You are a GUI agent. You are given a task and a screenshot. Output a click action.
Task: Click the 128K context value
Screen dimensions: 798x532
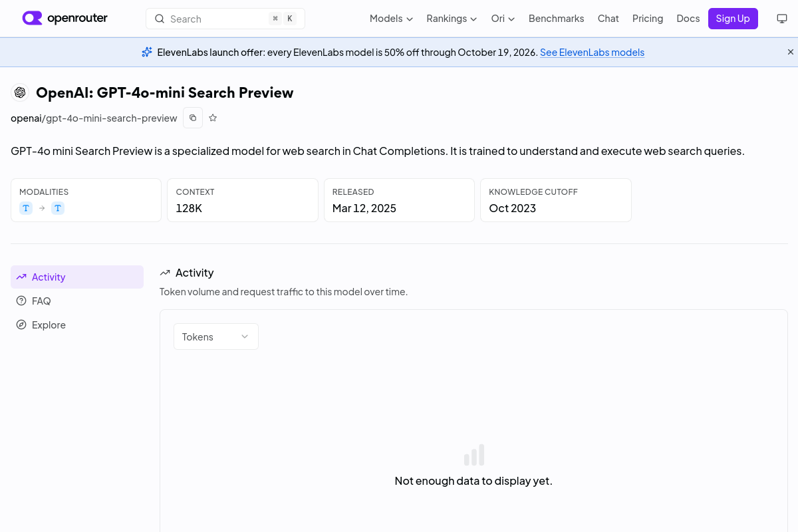tap(189, 208)
